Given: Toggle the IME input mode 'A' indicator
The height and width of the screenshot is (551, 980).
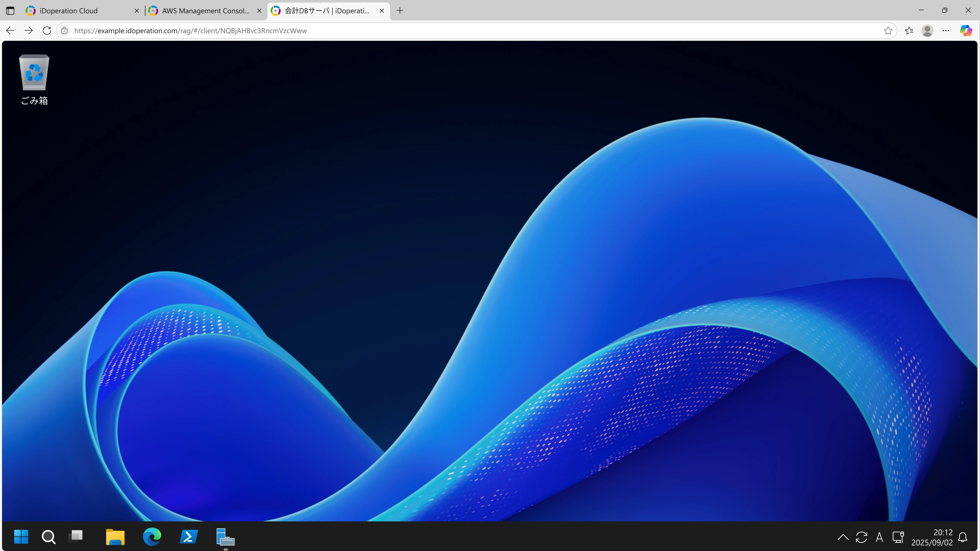Looking at the screenshot, I should tap(879, 537).
